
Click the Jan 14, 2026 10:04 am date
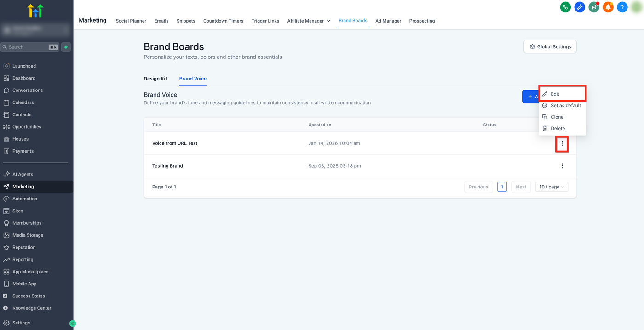(334, 143)
